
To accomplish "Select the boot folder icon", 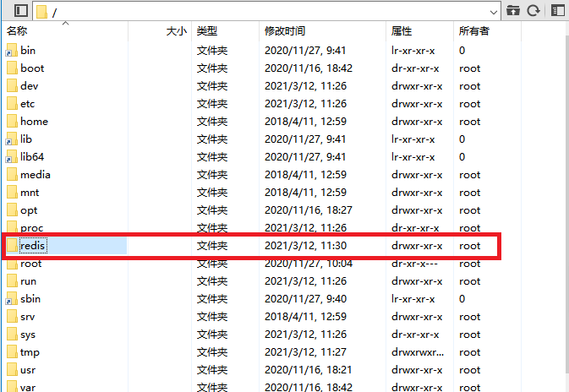I will [x=12, y=68].
